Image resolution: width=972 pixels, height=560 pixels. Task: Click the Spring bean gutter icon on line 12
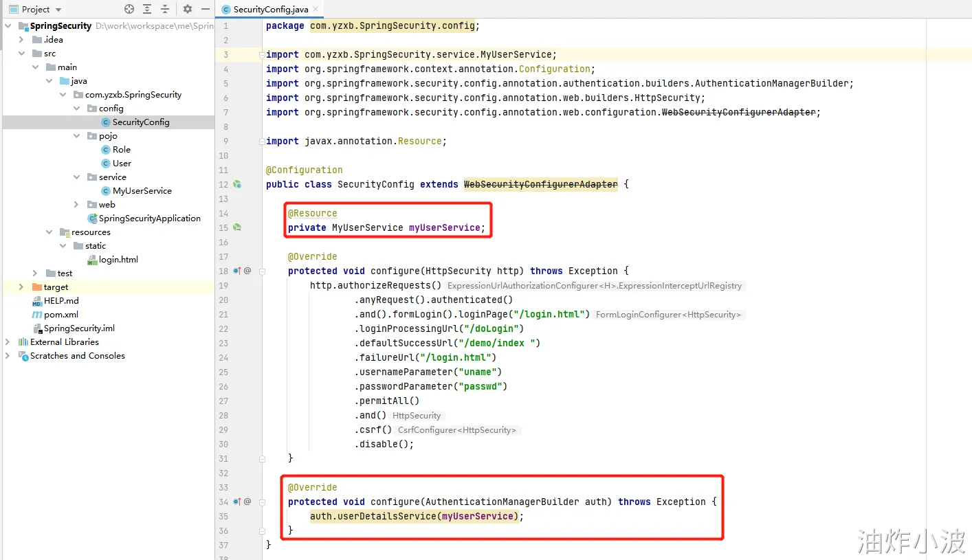coord(237,184)
